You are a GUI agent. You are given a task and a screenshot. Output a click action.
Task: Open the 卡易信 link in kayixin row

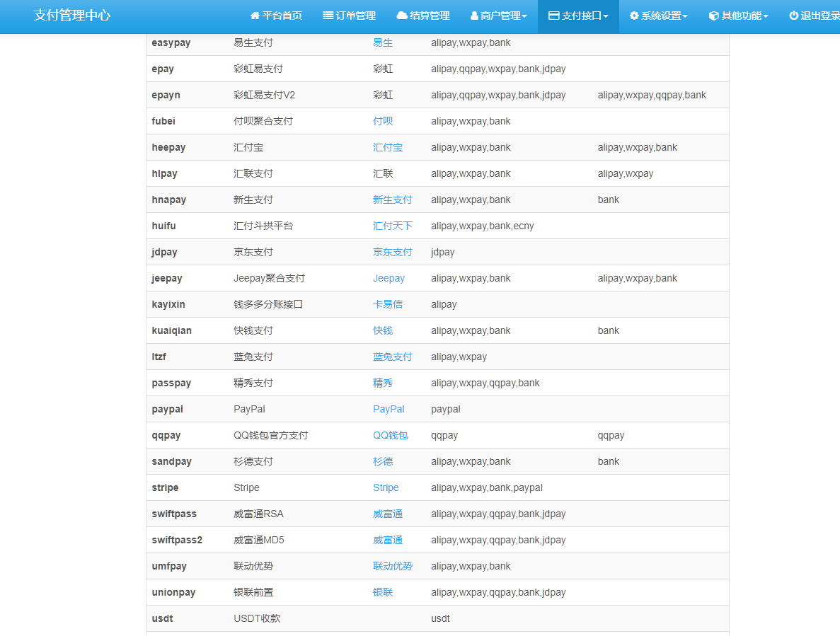click(x=388, y=305)
